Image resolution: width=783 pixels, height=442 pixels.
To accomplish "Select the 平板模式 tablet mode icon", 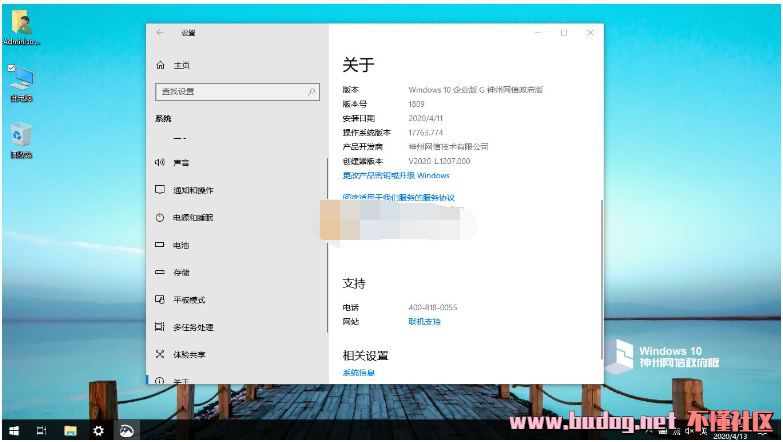I will pyautogui.click(x=160, y=299).
